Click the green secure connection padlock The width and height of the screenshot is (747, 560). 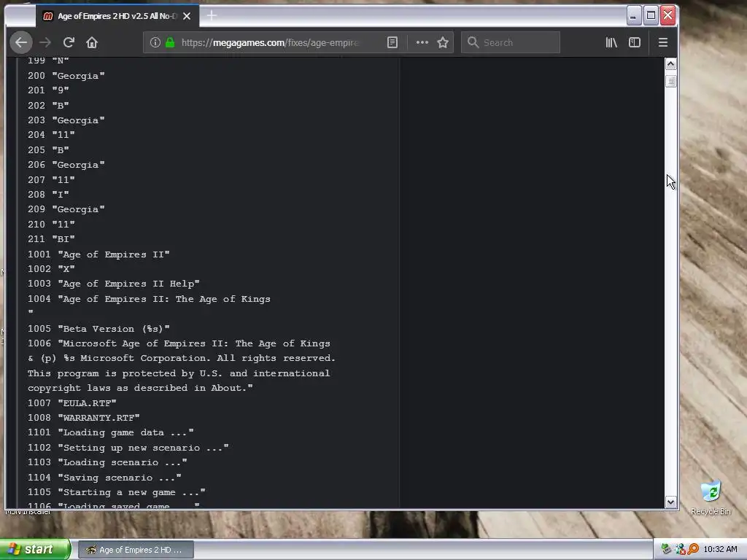[x=170, y=42]
